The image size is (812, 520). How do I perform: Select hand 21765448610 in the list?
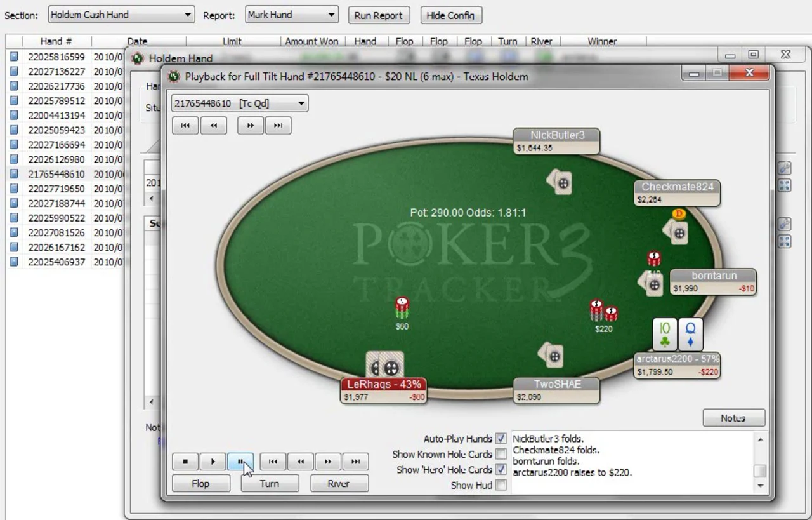[56, 173]
